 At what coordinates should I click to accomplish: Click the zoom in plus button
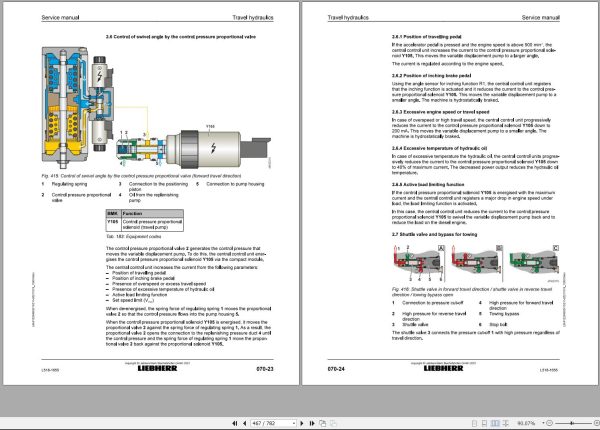click(x=597, y=423)
